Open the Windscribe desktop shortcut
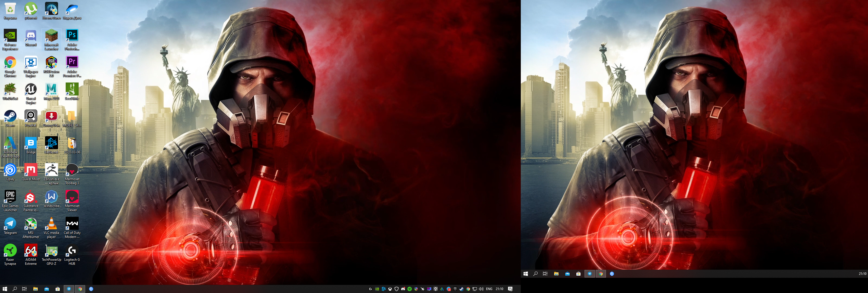Image resolution: width=868 pixels, height=293 pixels. pos(52,199)
